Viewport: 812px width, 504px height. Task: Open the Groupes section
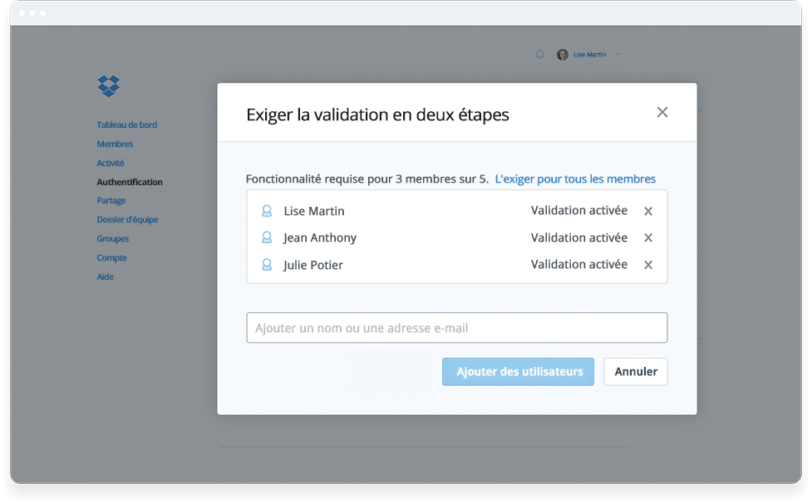pyautogui.click(x=113, y=238)
